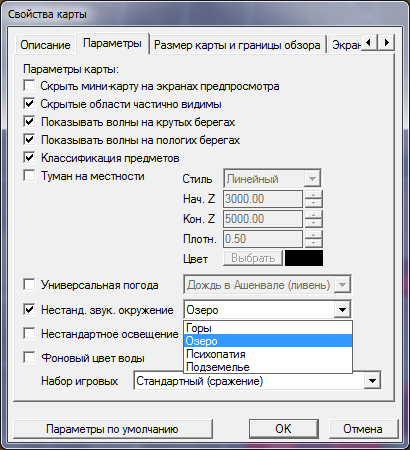Image resolution: width=410 pixels, height=450 pixels.
Task: Decrease Кон. Z with spinner down arrow
Action: 313,223
